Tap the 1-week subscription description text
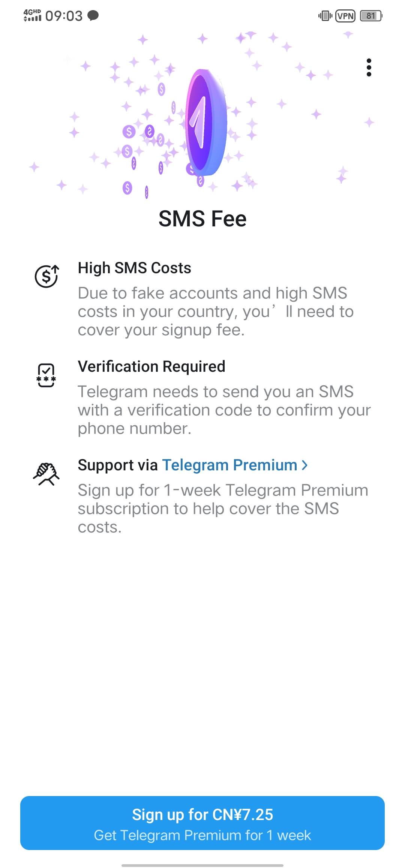 click(x=223, y=509)
